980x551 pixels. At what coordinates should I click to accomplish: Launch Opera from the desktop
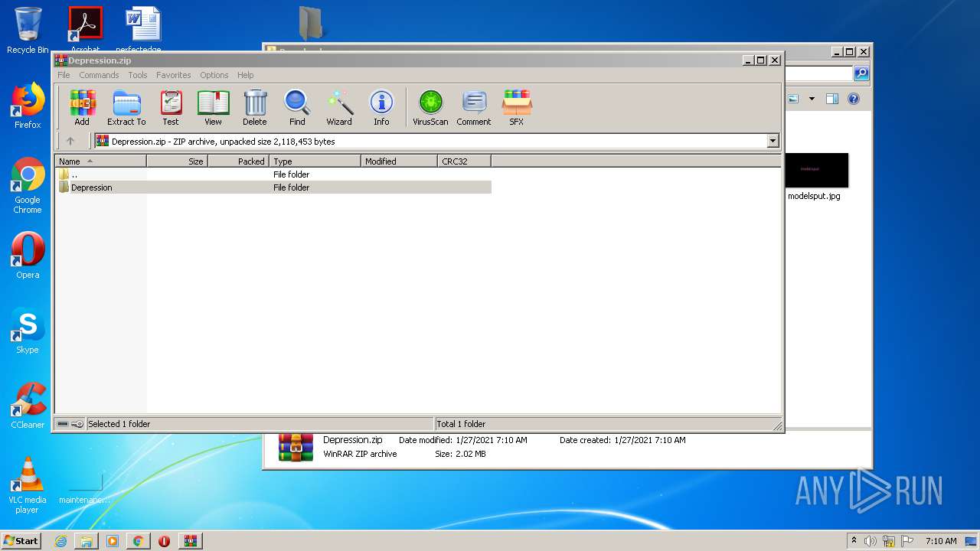(x=28, y=256)
